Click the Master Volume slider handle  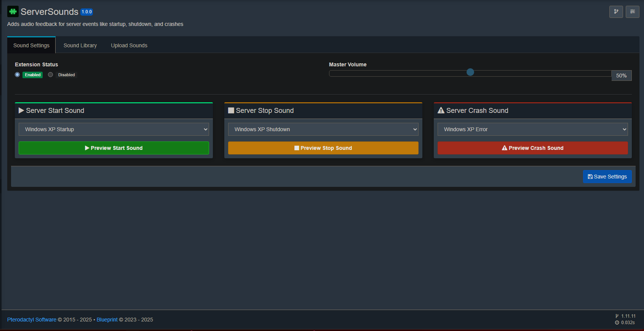point(470,72)
